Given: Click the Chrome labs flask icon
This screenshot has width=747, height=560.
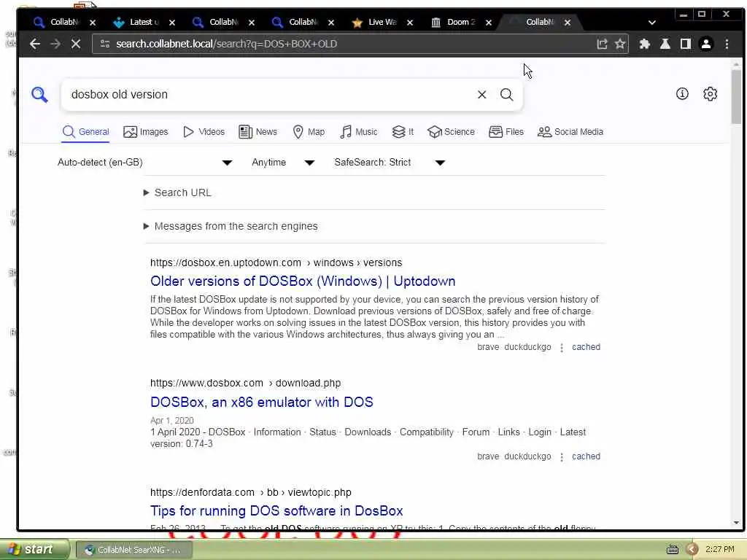Looking at the screenshot, I should (x=665, y=44).
